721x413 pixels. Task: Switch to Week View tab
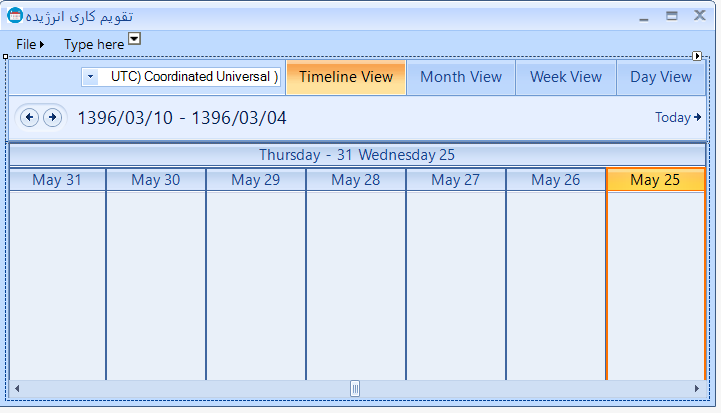tap(566, 77)
